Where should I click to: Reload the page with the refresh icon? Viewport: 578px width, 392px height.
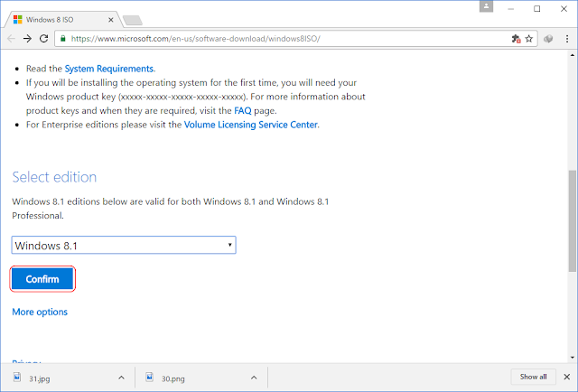[44, 38]
